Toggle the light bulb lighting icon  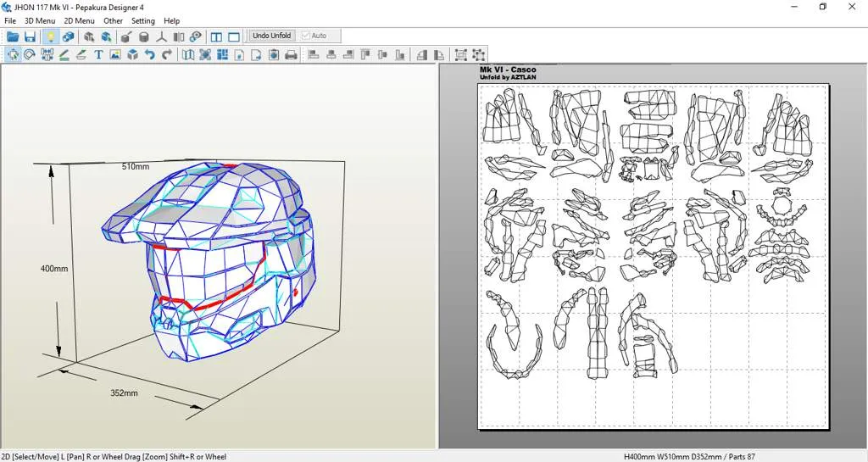pyautogui.click(x=50, y=36)
